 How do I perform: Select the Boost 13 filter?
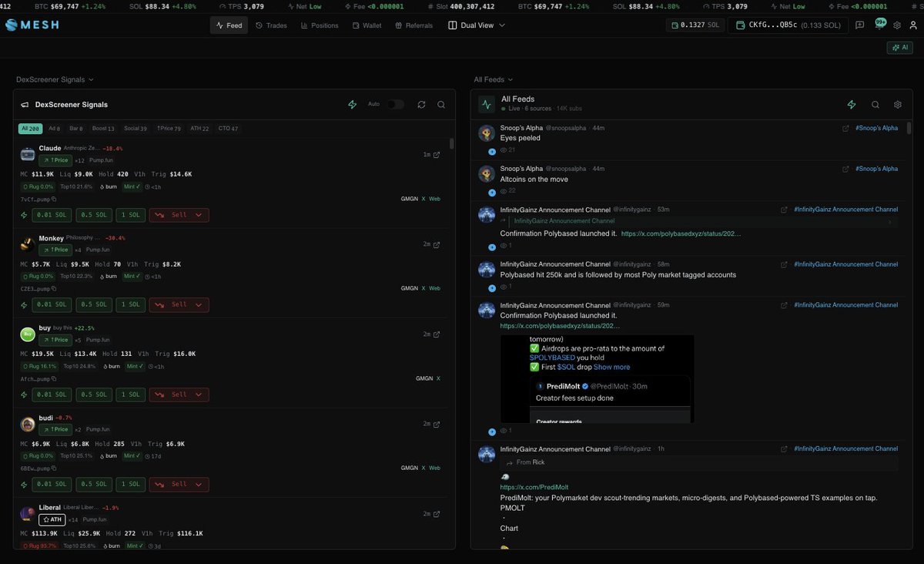click(103, 129)
